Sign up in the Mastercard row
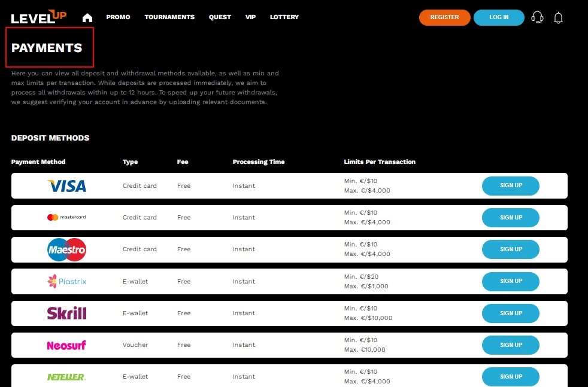 511,218
